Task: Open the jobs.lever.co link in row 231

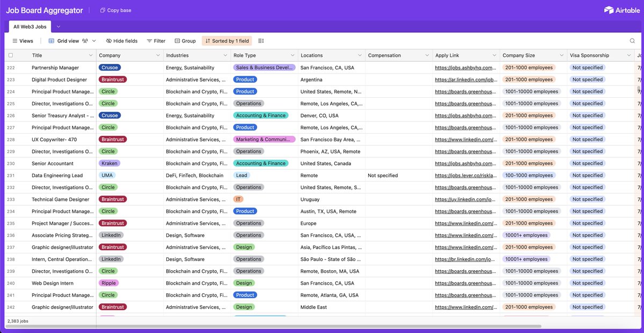Action: click(x=465, y=176)
